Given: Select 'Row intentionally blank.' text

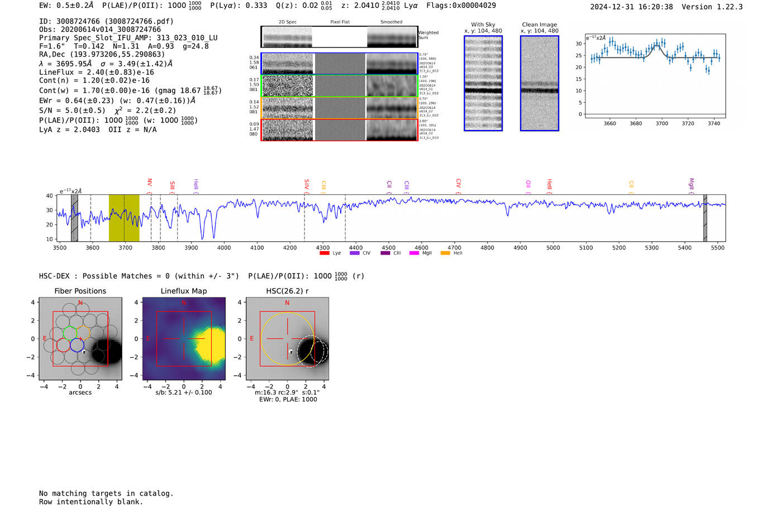Looking at the screenshot, I should point(91,502).
